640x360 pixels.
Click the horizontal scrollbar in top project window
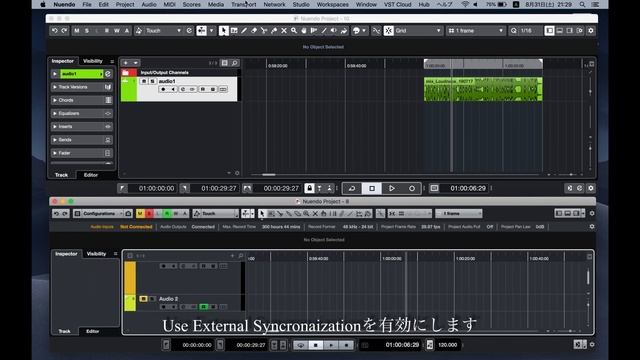[268, 175]
